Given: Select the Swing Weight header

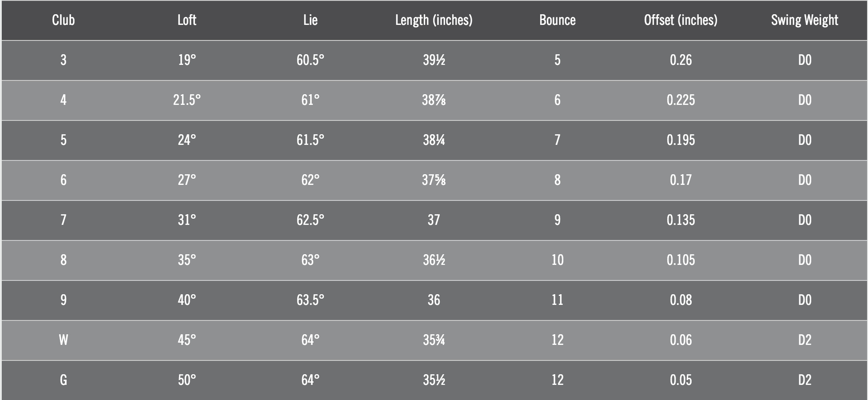Looking at the screenshot, I should pyautogui.click(x=804, y=20).
